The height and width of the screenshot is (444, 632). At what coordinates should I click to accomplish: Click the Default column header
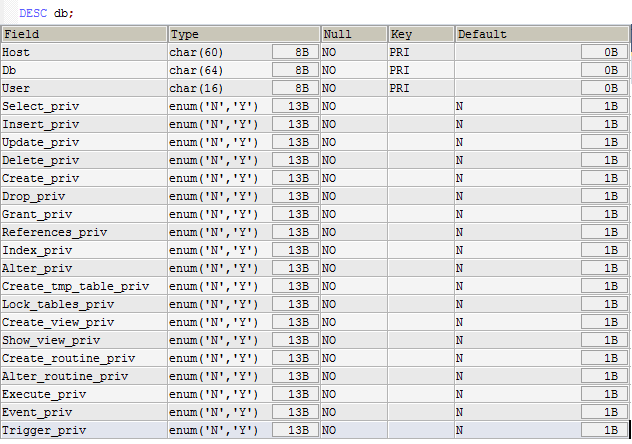(x=542, y=34)
